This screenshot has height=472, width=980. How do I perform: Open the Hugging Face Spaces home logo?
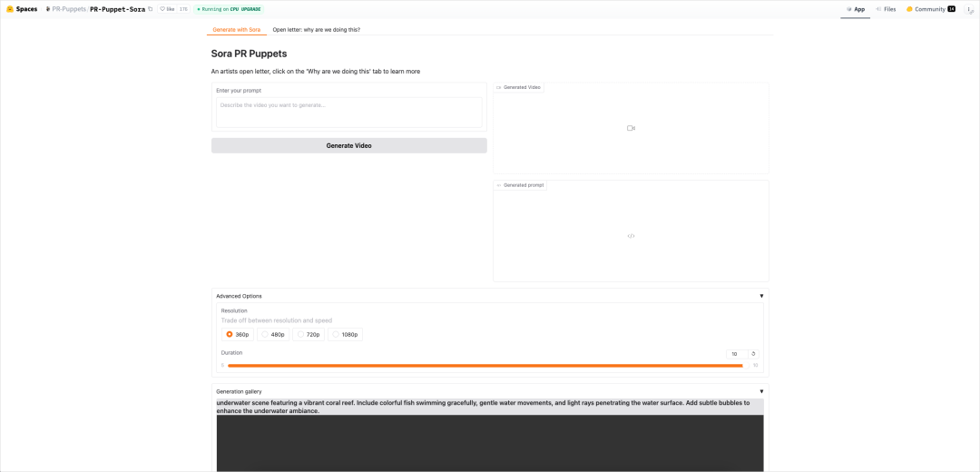21,9
